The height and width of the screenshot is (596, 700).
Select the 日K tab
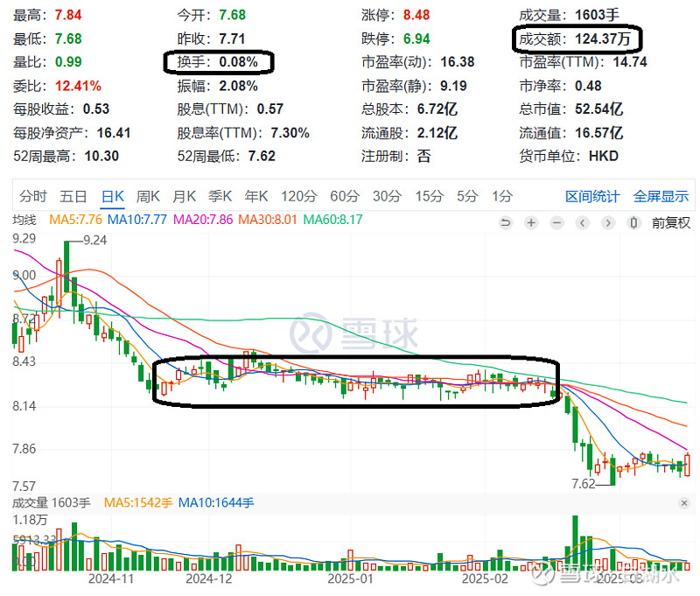(x=113, y=196)
